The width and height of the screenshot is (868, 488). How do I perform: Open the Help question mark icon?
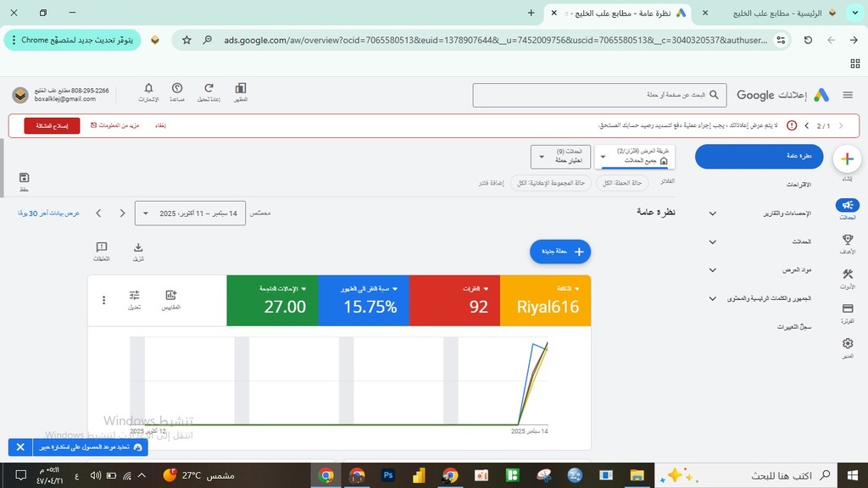[x=177, y=88]
